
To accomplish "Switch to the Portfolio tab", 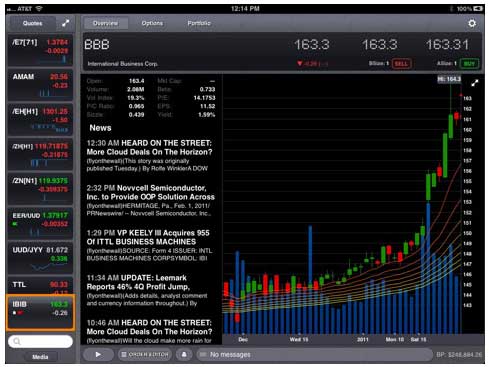I will (199, 23).
